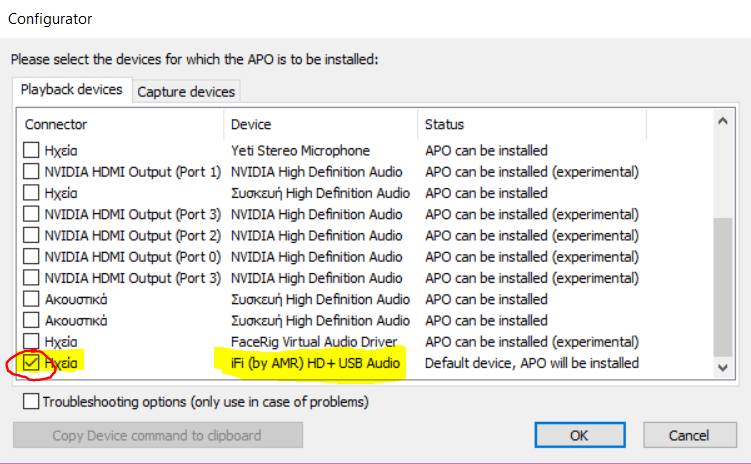The height and width of the screenshot is (464, 751).
Task: Click the scrollbar down arrow
Action: click(x=723, y=367)
